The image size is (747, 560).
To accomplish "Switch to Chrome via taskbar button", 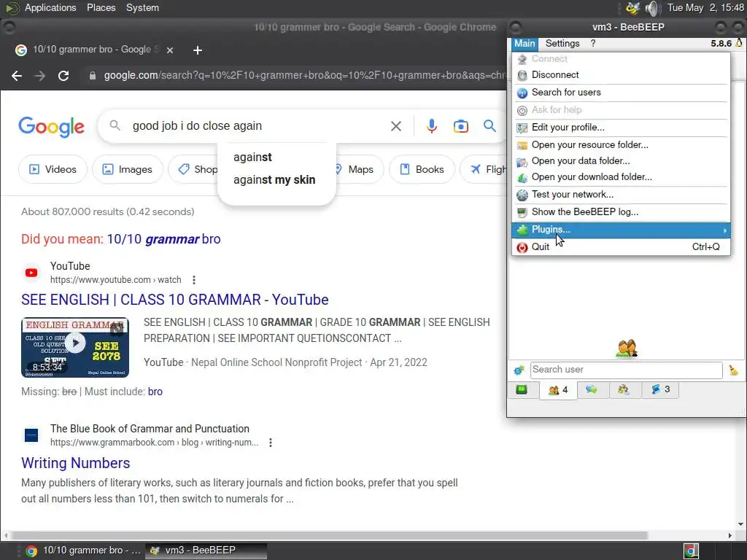I will (83, 551).
